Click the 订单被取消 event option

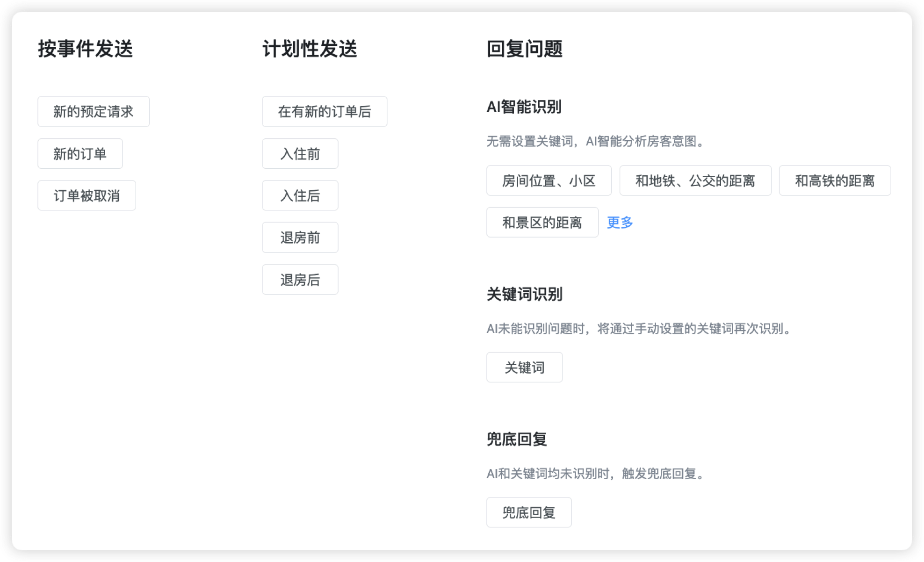coord(86,195)
